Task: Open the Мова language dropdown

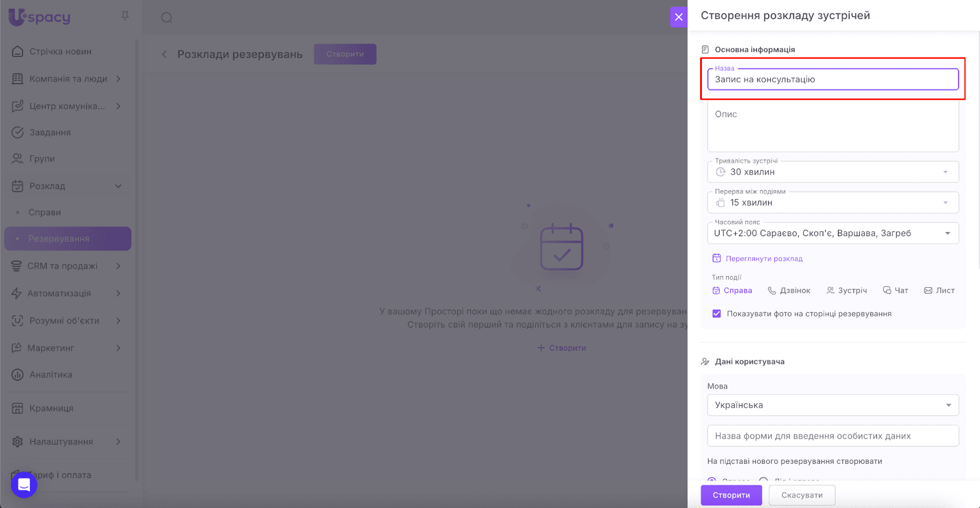Action: point(833,405)
